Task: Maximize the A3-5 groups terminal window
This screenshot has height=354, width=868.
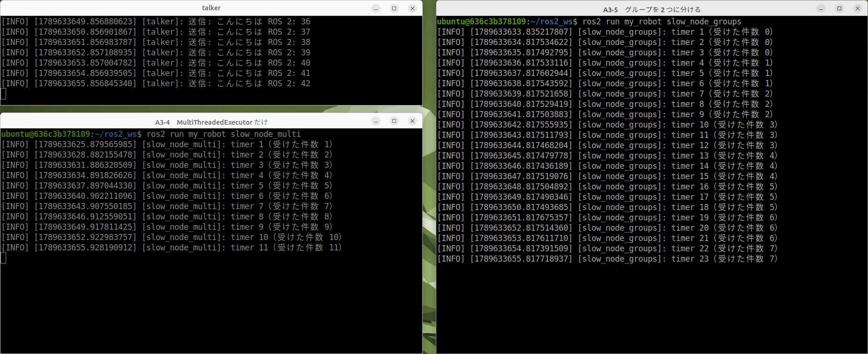Action: click(839, 8)
